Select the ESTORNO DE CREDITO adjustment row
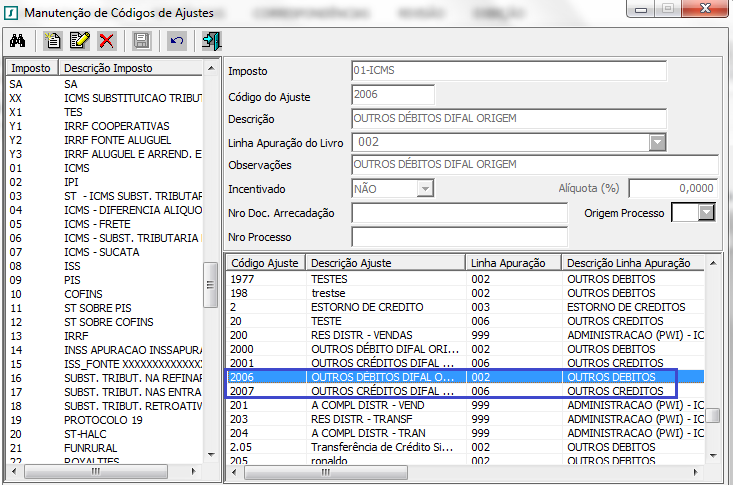The width and height of the screenshot is (733, 485). (452, 306)
